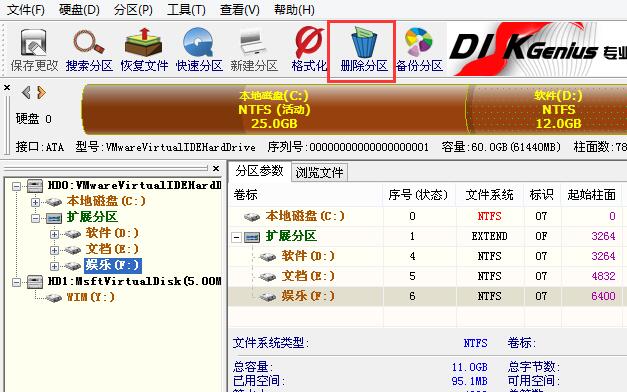This screenshot has width=627, height=392.
Task: Open the 分区(P) menu
Action: point(133,10)
